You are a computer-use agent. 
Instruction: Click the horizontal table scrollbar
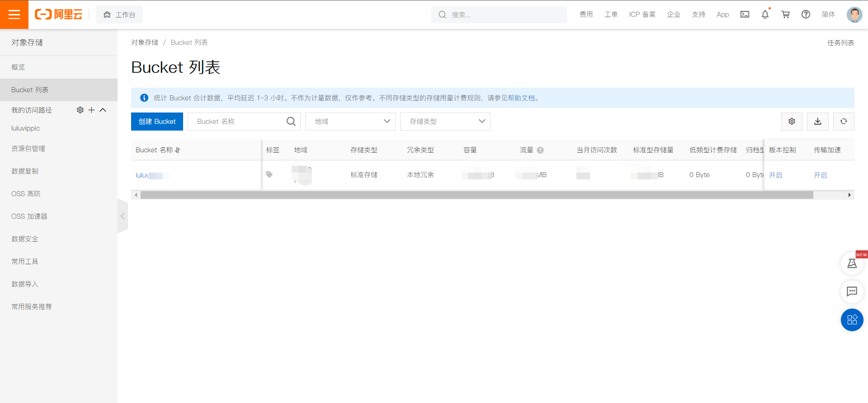click(x=476, y=195)
